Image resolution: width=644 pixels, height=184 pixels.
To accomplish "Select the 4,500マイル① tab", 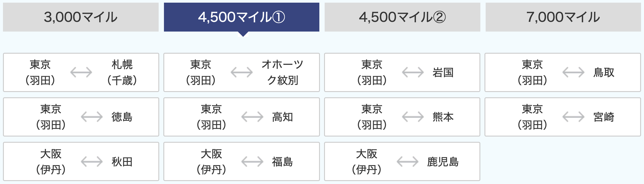I will [x=242, y=17].
